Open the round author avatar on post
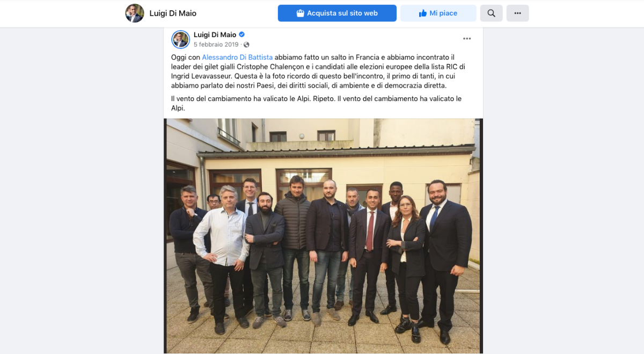This screenshot has width=644, height=354. pyautogui.click(x=180, y=39)
